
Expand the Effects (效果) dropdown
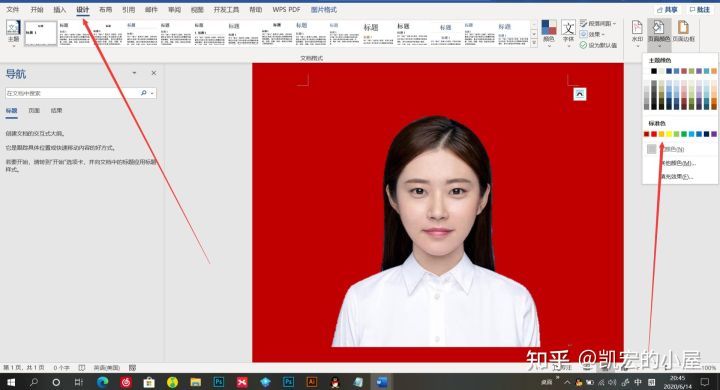coord(592,34)
